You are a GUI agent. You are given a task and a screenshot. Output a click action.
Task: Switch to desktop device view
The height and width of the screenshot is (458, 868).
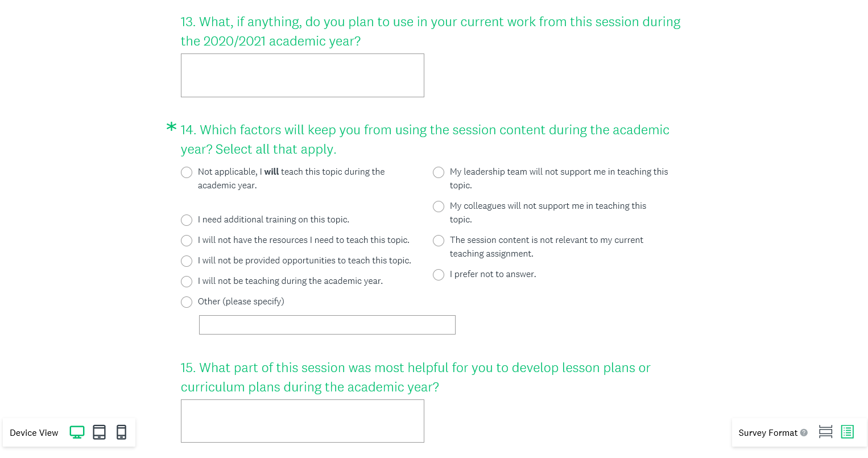(x=77, y=432)
